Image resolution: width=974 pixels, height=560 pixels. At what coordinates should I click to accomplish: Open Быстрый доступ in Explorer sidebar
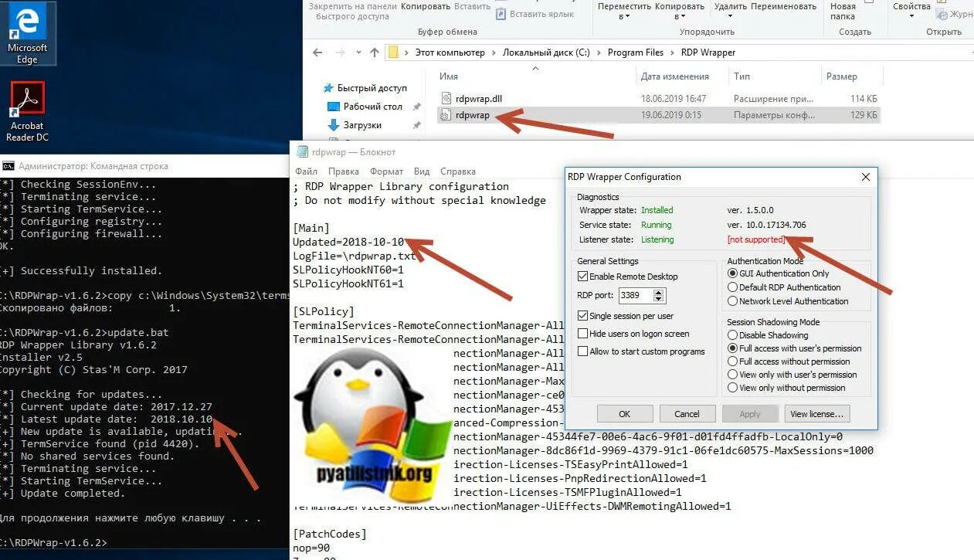coord(372,88)
